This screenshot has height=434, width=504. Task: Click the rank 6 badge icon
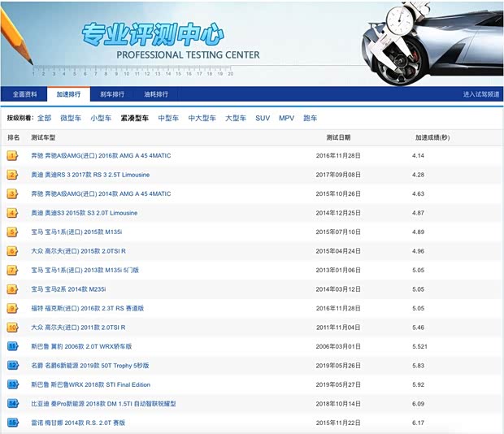12,251
